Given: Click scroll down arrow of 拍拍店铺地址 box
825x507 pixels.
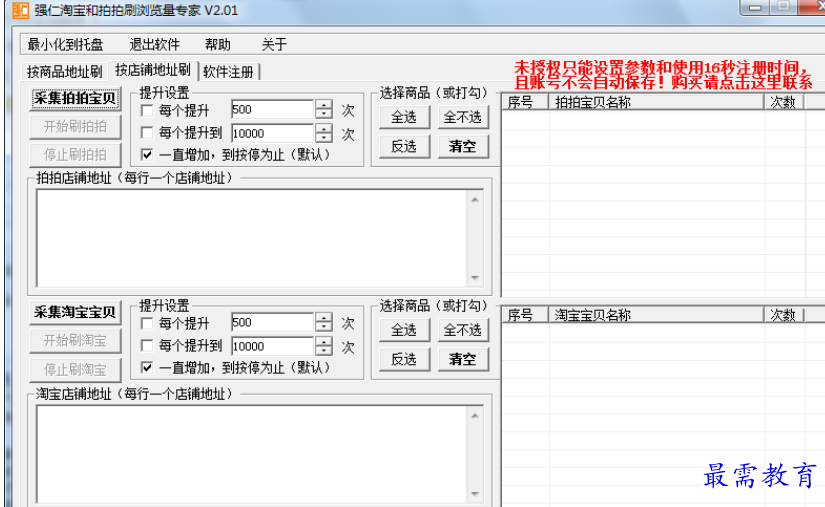Looking at the screenshot, I should [475, 278].
